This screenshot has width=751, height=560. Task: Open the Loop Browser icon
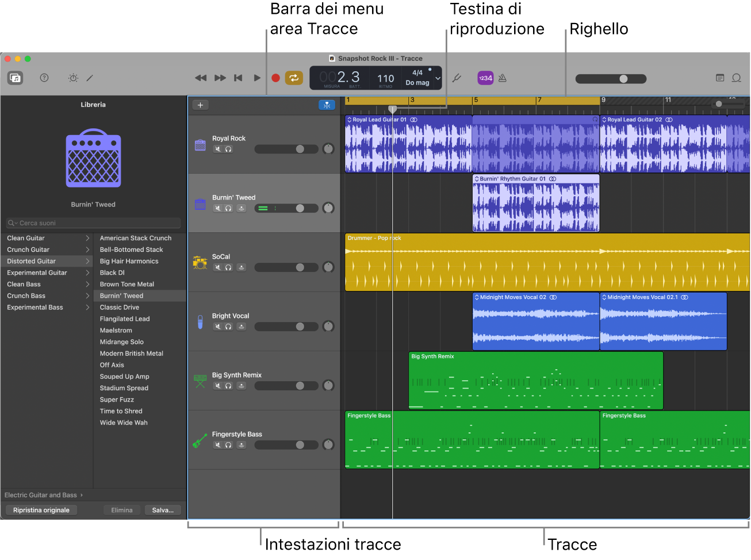coord(736,78)
